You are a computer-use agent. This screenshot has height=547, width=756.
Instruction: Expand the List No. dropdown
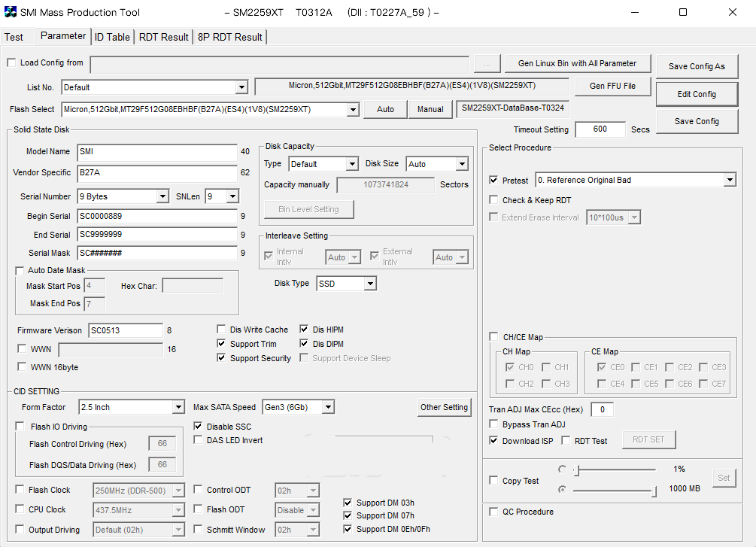click(x=241, y=87)
